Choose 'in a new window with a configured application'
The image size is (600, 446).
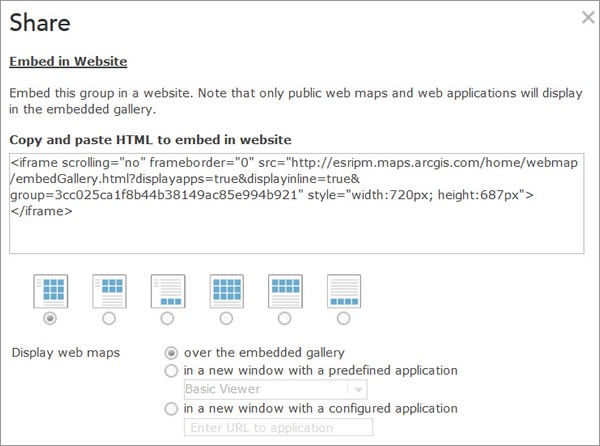pos(172,408)
